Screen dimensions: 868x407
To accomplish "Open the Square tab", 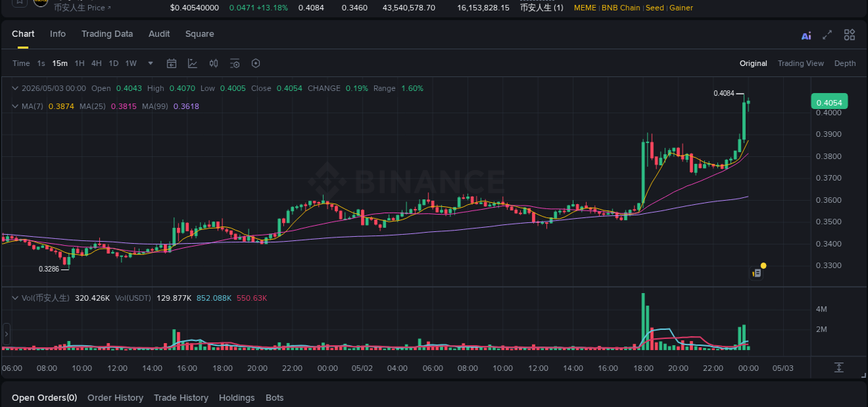I will pos(199,34).
